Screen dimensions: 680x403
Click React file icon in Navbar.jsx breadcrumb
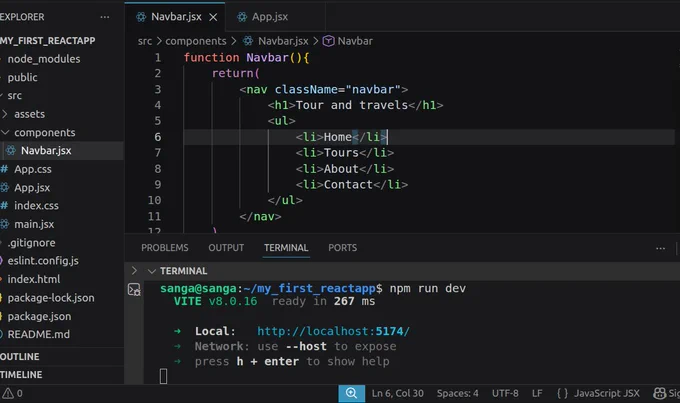248,41
